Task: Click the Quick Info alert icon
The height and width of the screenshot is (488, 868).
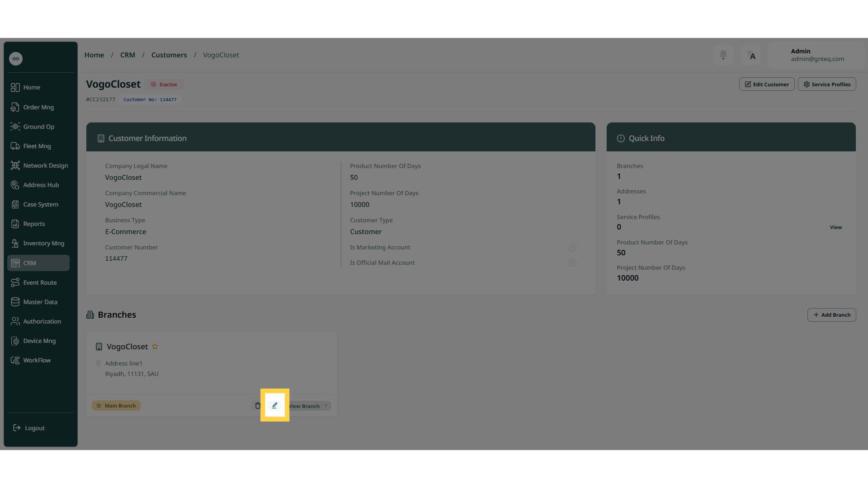Action: tap(621, 139)
